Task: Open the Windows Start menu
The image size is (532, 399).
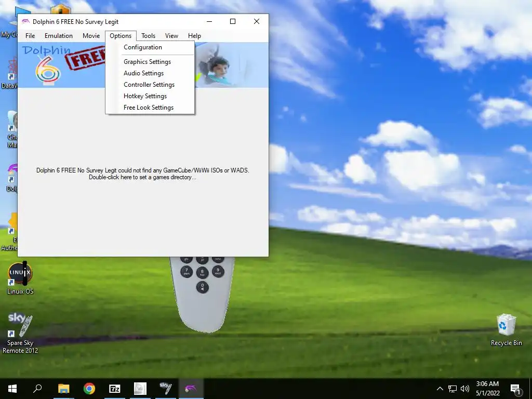Action: pos(12,389)
